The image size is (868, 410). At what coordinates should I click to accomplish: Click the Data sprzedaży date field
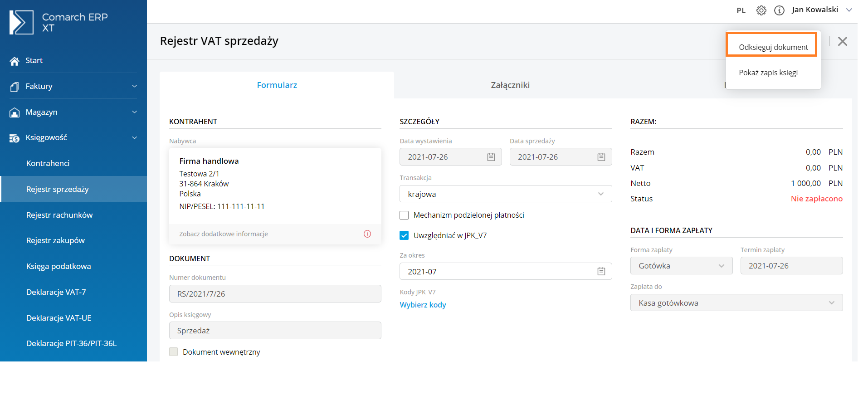(x=561, y=157)
